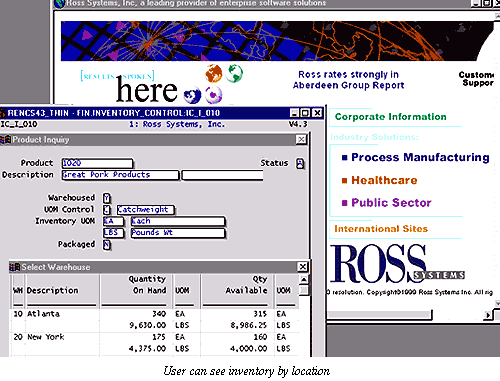Click the 4,375.00 on-hand value
Screen dimensions: 500x381
pos(148,349)
